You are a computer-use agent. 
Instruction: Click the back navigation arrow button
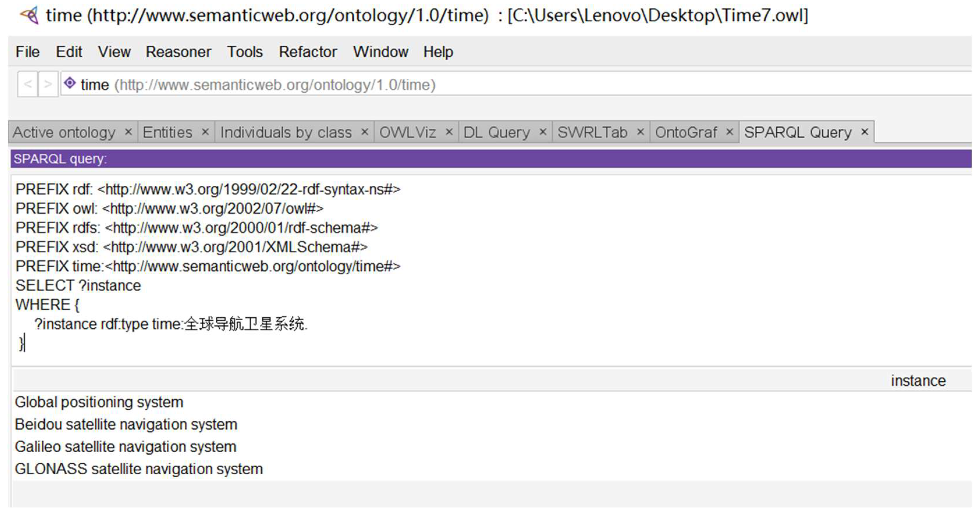point(27,84)
